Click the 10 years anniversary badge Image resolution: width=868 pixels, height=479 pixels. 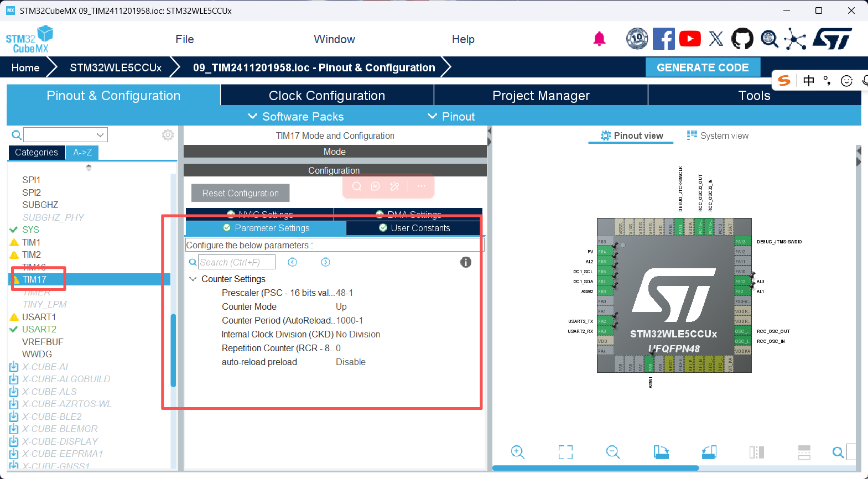[637, 39]
